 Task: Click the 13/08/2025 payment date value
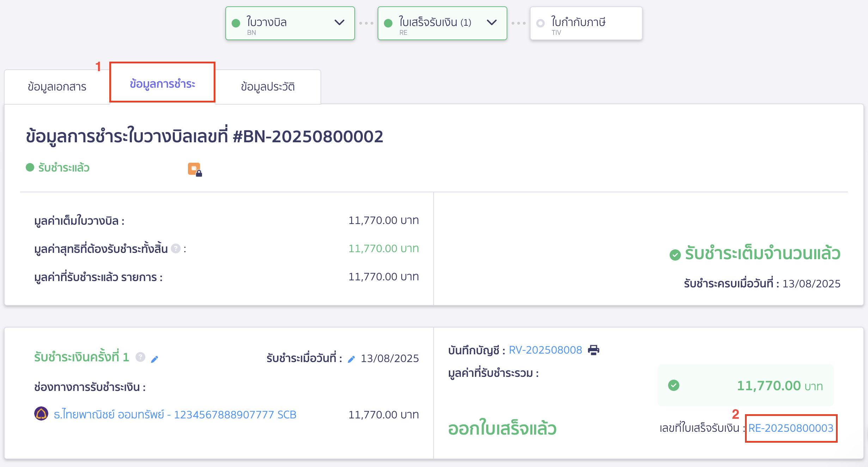coord(390,359)
